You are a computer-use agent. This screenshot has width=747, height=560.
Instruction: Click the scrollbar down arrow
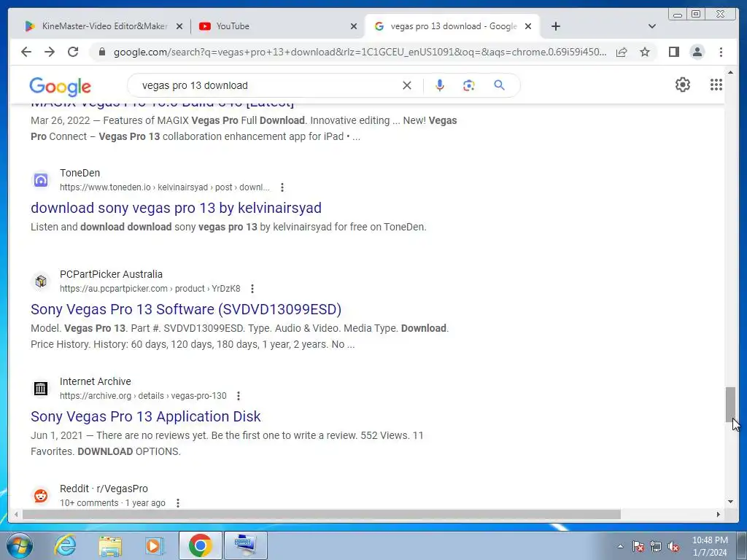tap(730, 502)
